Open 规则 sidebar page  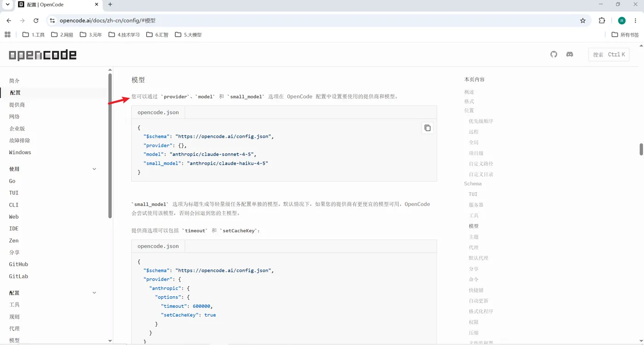[x=14, y=316]
